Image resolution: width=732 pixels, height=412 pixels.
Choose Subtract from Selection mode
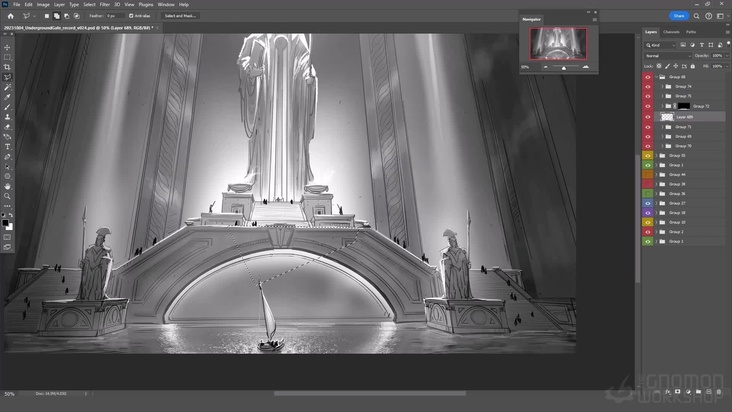click(x=66, y=16)
